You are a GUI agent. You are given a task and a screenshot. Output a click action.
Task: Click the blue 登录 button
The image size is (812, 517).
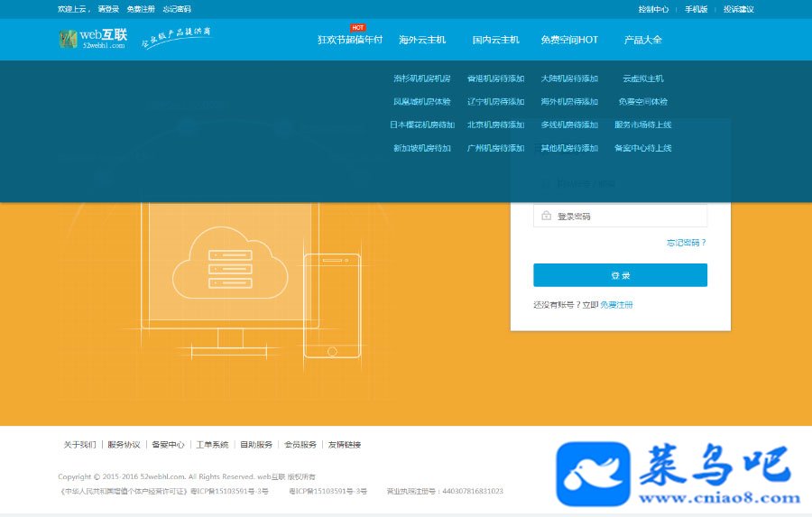(x=620, y=275)
